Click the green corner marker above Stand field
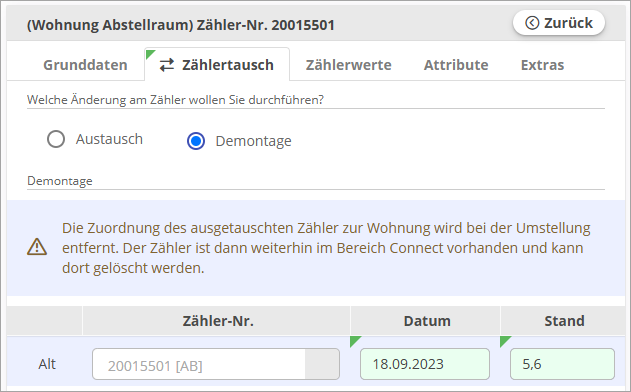The width and height of the screenshot is (631, 392). click(505, 341)
